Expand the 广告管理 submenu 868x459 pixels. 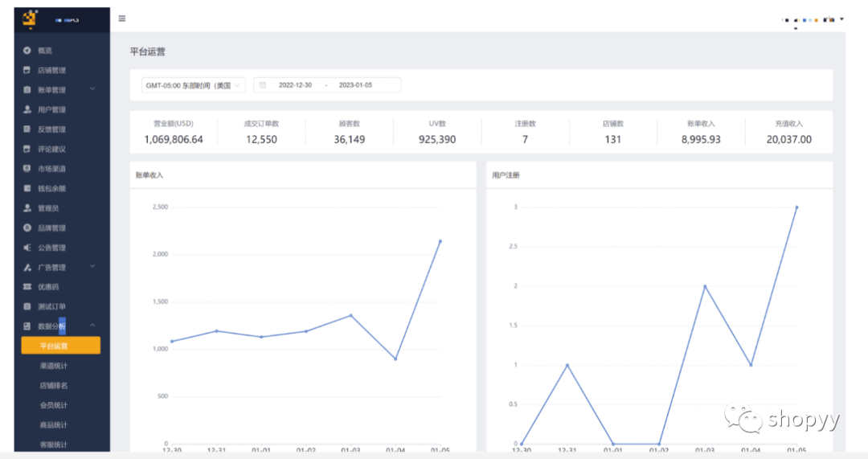click(92, 267)
